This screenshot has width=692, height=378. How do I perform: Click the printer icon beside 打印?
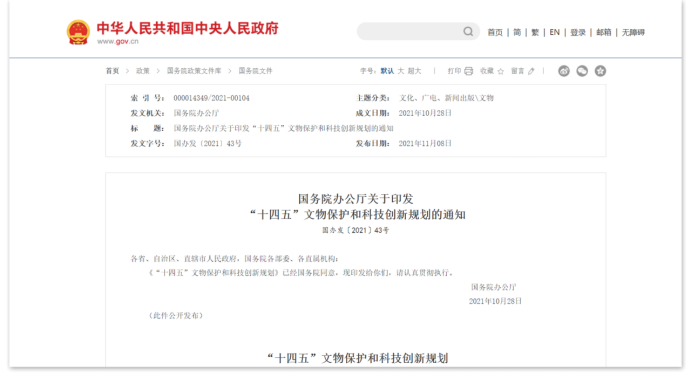click(x=469, y=71)
